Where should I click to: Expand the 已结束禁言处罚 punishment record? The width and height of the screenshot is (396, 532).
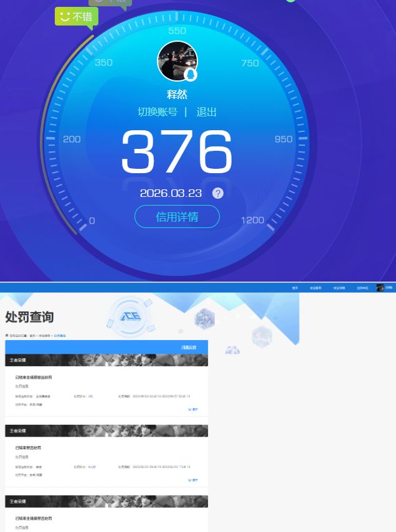tap(193, 480)
